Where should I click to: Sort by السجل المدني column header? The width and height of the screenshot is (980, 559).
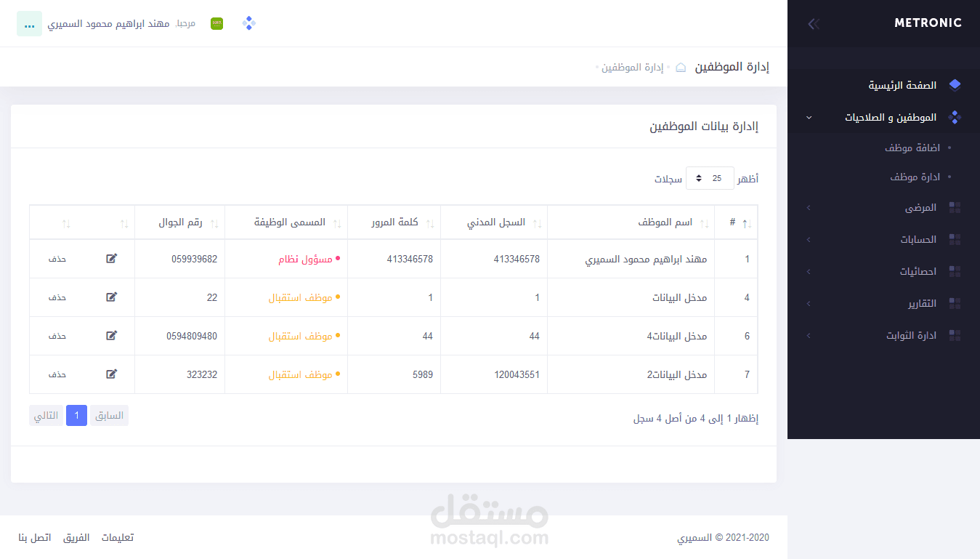[494, 222]
